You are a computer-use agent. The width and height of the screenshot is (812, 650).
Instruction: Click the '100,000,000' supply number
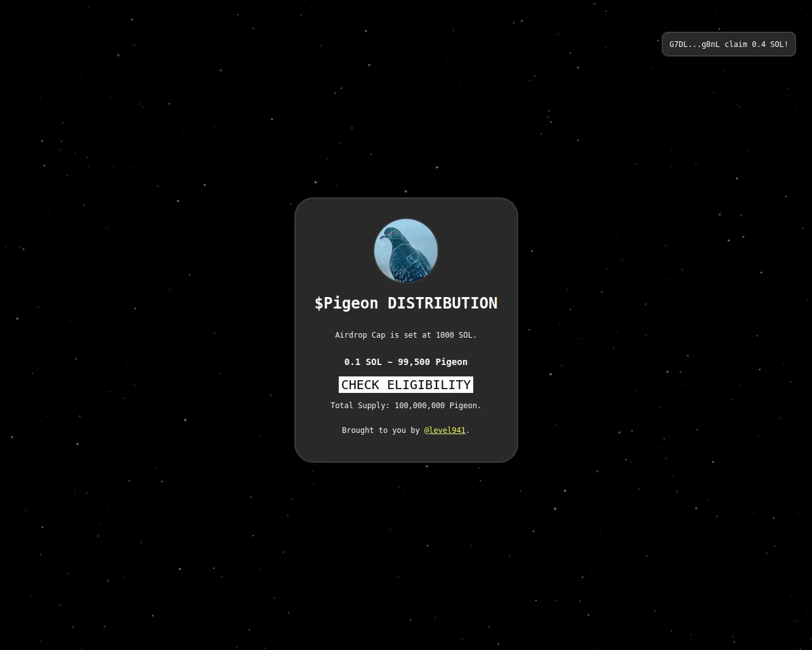click(x=419, y=406)
